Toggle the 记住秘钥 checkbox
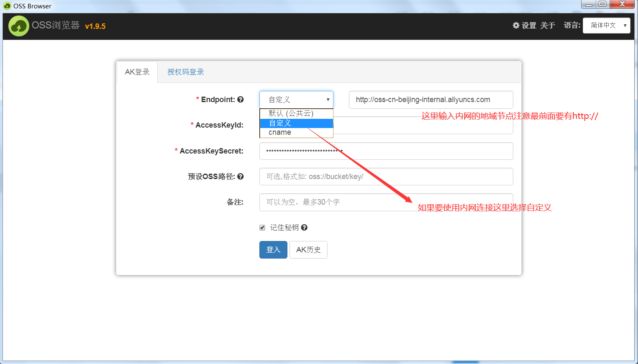Screen dimensions: 638x364 tap(262, 228)
